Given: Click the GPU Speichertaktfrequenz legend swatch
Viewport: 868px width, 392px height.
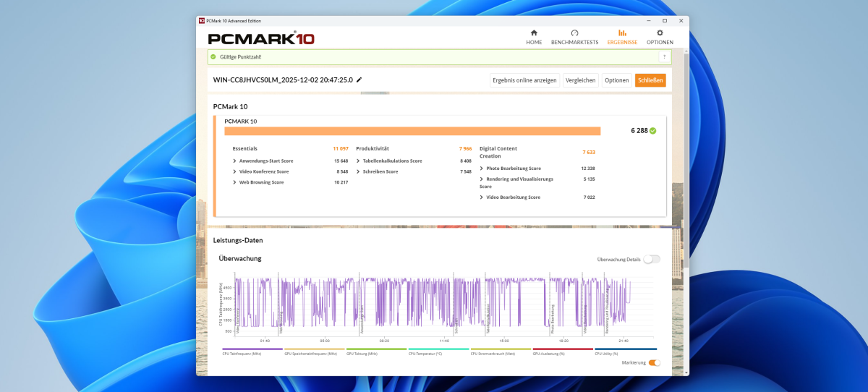Looking at the screenshot, I should point(314,349).
